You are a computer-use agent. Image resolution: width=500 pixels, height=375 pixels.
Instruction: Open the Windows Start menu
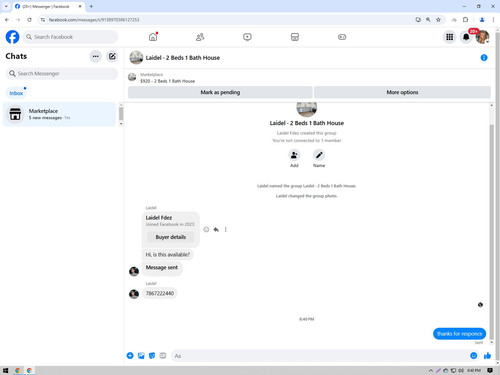[x=5, y=370]
